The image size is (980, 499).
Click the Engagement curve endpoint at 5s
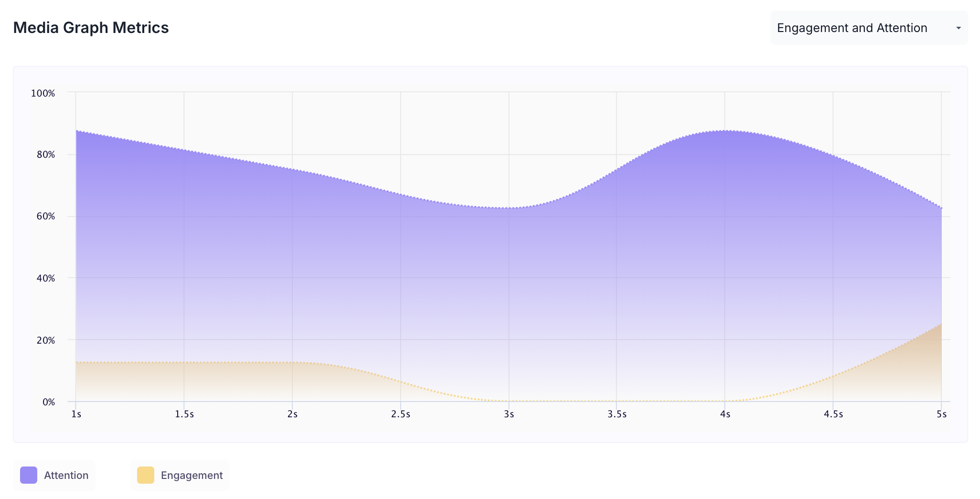[x=941, y=324]
